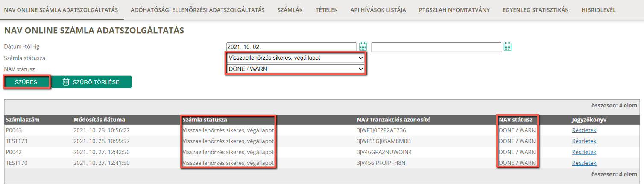Click date 2021. 10. 28. 10:55:57

coord(101,141)
